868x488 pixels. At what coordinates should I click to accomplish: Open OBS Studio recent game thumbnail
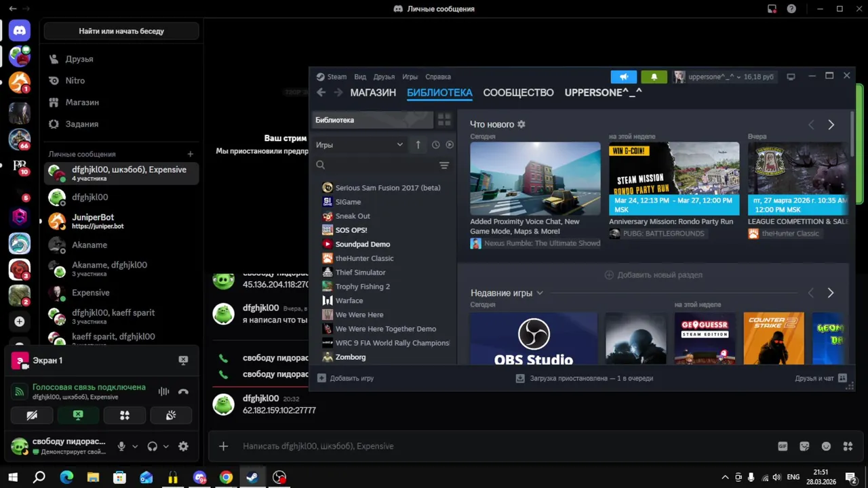(x=534, y=338)
